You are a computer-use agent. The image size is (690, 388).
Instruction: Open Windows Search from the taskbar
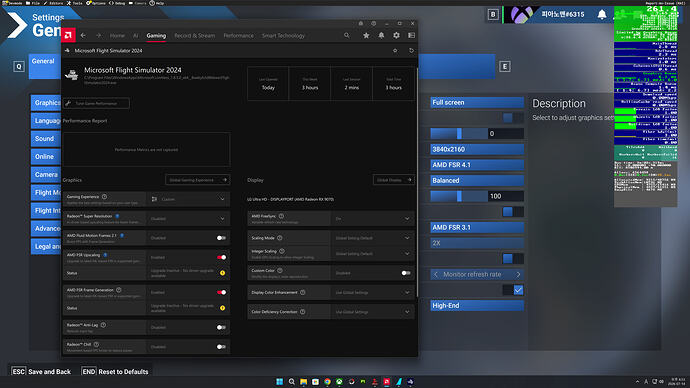point(291,382)
